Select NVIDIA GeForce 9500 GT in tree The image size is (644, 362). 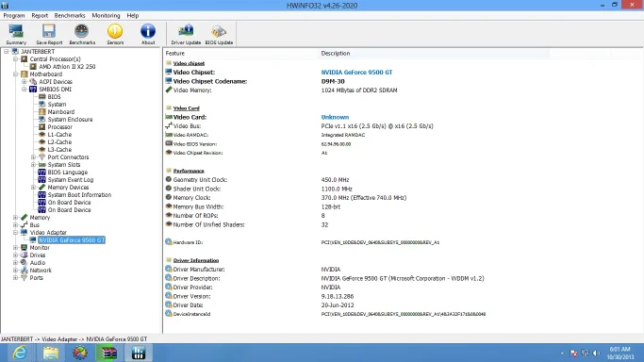(x=72, y=240)
